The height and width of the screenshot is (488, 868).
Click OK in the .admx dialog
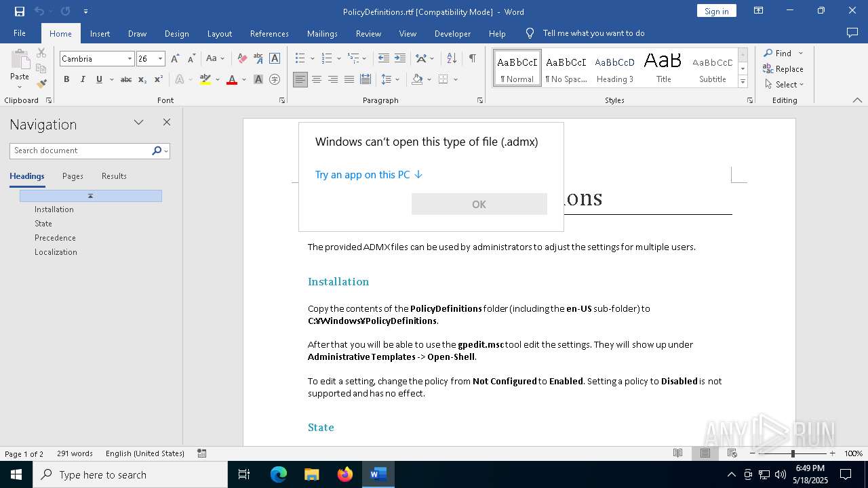pyautogui.click(x=479, y=204)
